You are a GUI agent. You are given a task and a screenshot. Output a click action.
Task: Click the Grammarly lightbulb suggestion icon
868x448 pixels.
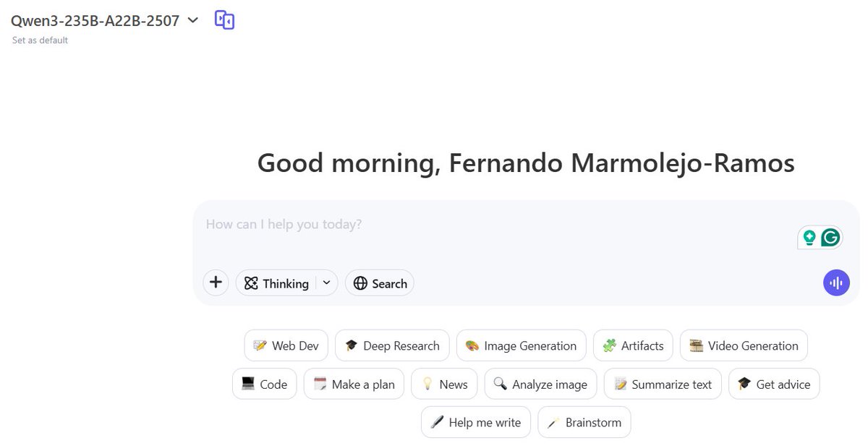pyautogui.click(x=809, y=237)
